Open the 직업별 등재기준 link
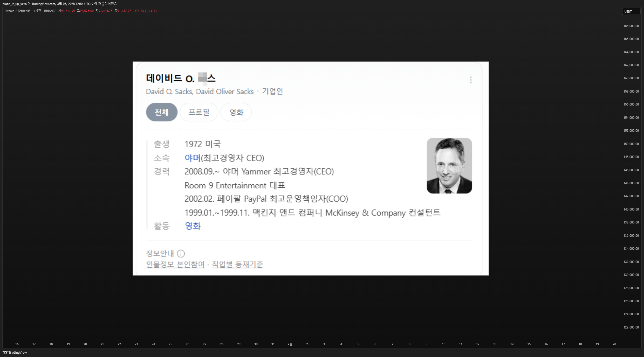The width and height of the screenshot is (644, 357). coord(237,264)
